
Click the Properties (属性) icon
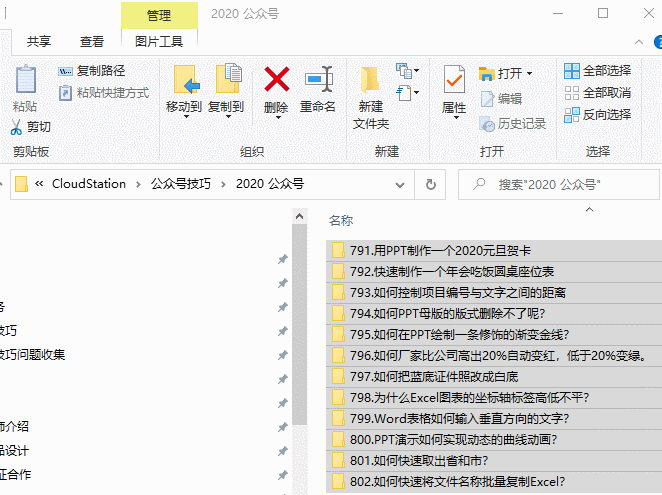[x=454, y=79]
